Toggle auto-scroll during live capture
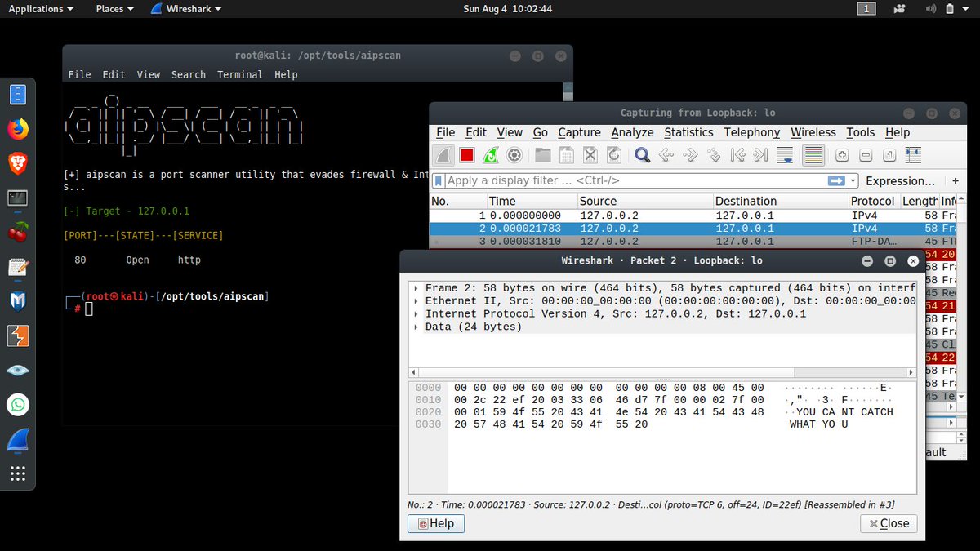 785,155
